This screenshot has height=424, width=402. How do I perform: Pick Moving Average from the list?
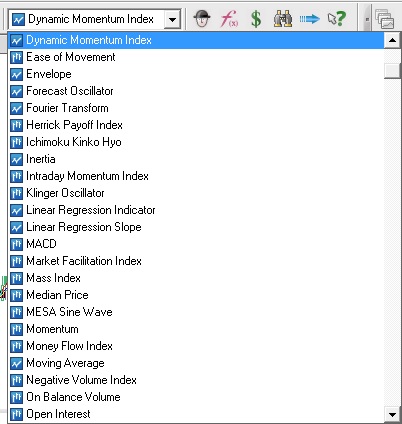(196, 363)
